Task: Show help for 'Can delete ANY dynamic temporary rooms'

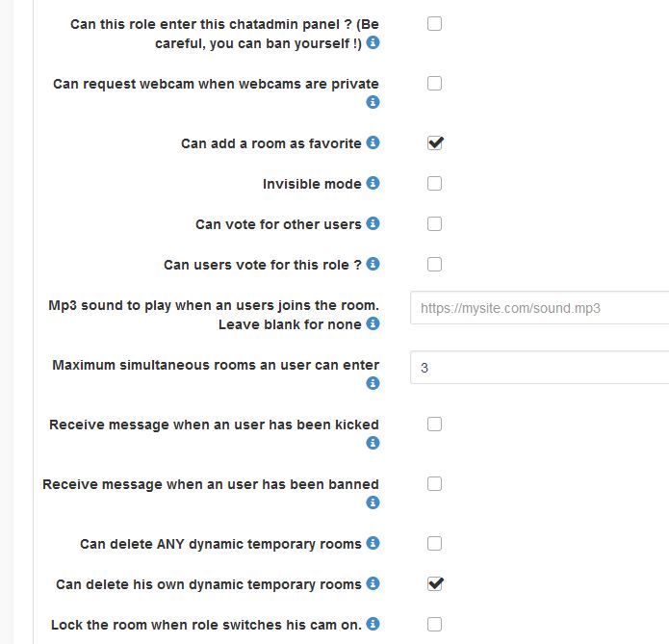Action: [x=373, y=543]
